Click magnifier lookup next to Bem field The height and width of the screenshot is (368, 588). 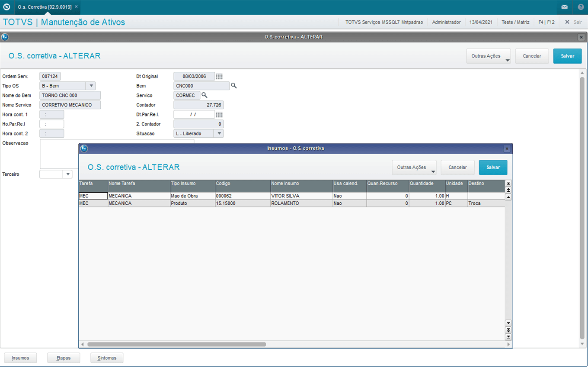234,86
